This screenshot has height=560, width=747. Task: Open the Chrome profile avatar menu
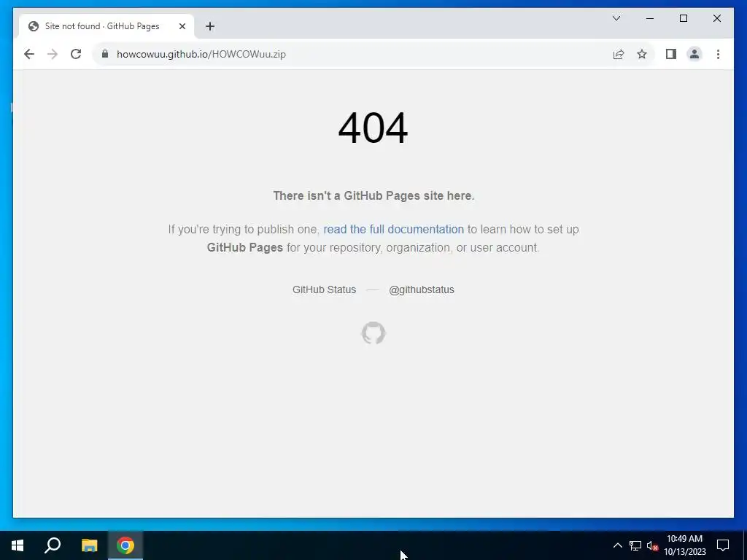[x=694, y=54]
